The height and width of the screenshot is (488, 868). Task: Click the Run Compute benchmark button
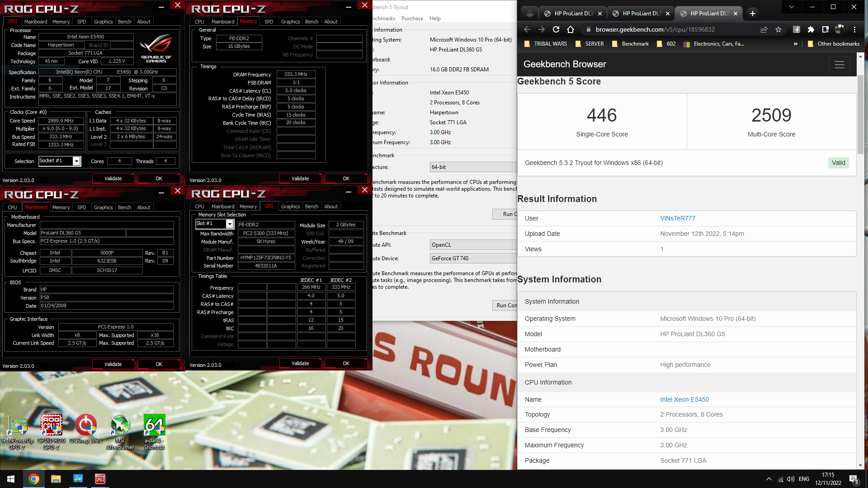(x=505, y=305)
